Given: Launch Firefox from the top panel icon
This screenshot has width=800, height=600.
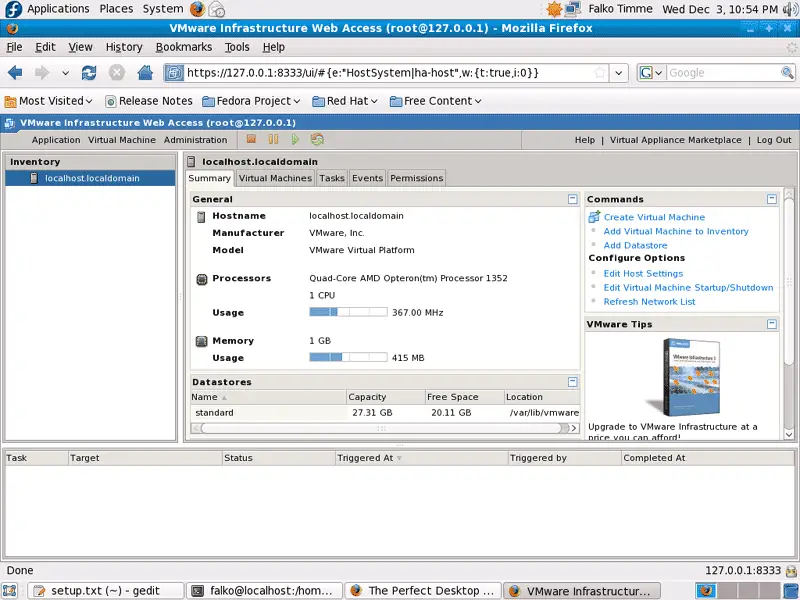Looking at the screenshot, I should pyautogui.click(x=197, y=9).
